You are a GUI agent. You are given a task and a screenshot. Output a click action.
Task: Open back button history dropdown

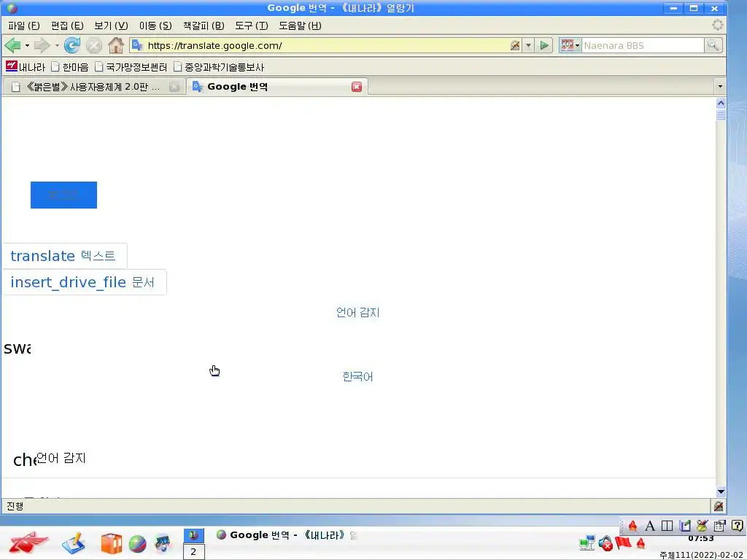click(27, 46)
